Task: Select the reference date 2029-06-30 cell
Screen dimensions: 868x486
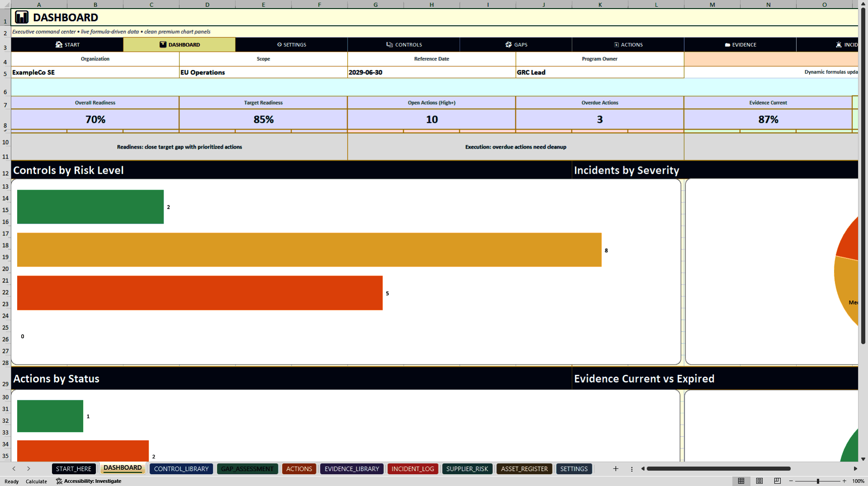Action: coord(431,72)
